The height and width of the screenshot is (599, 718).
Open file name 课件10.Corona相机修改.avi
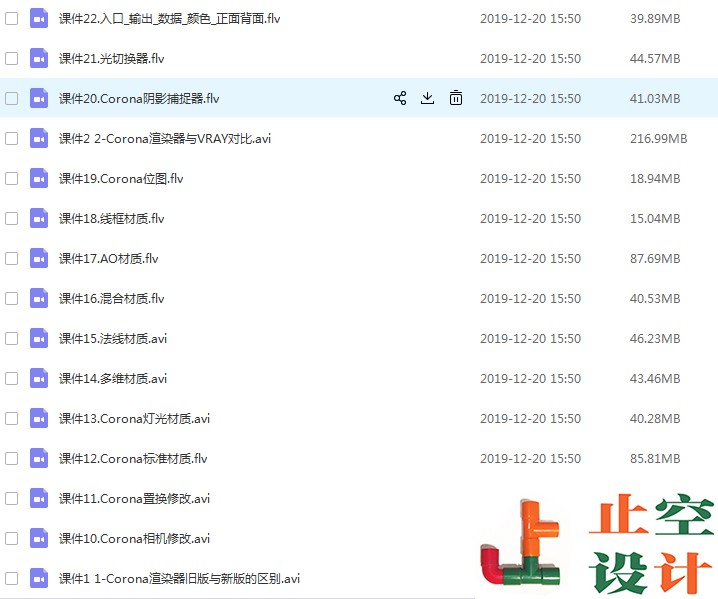[134, 538]
